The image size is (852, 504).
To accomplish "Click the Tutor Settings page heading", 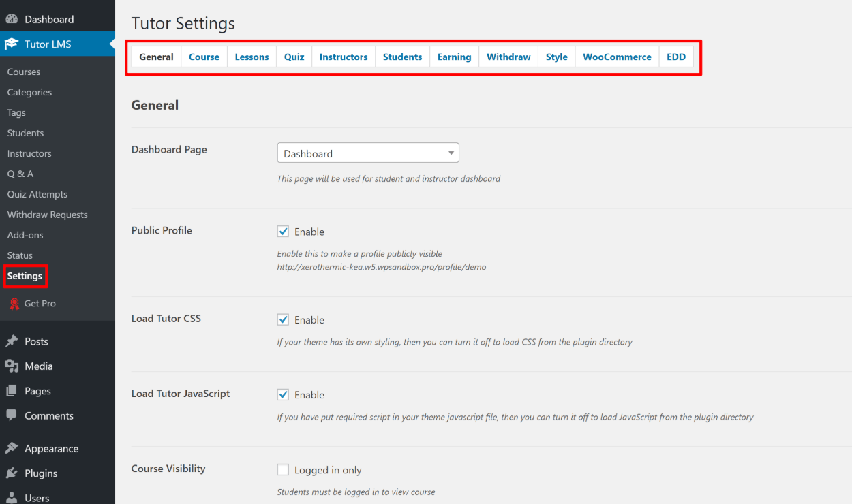I will (x=183, y=23).
